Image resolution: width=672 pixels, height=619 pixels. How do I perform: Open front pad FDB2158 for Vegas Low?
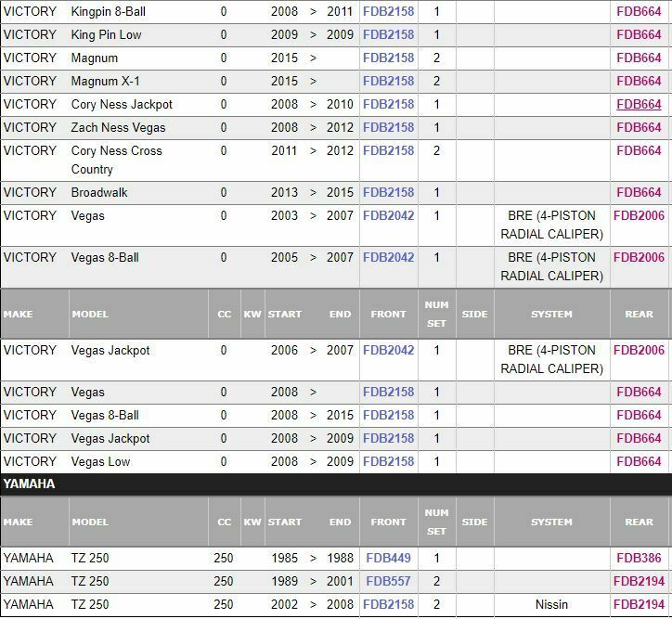(x=388, y=461)
